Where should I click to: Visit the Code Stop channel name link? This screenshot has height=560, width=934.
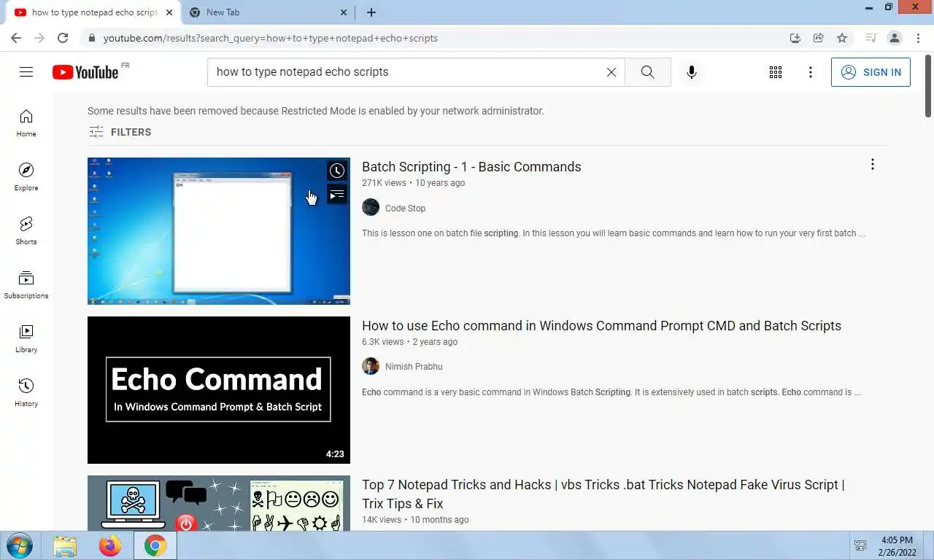(x=405, y=209)
